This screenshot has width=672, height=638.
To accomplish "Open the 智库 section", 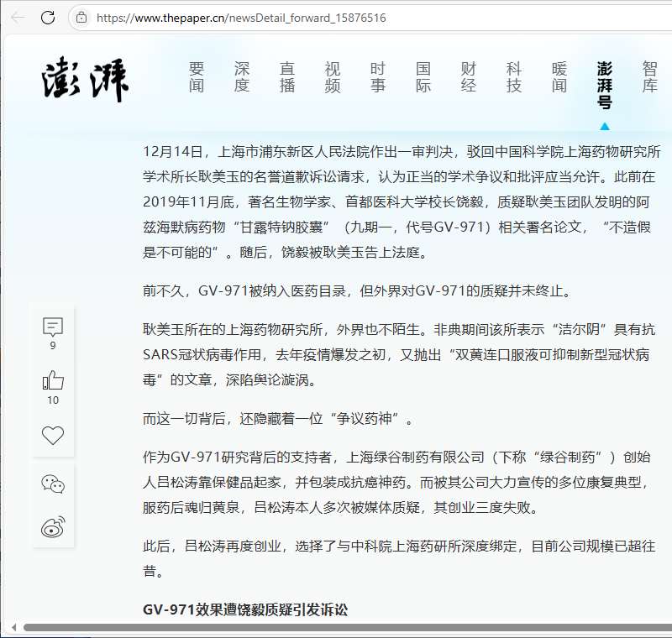I will [650, 77].
